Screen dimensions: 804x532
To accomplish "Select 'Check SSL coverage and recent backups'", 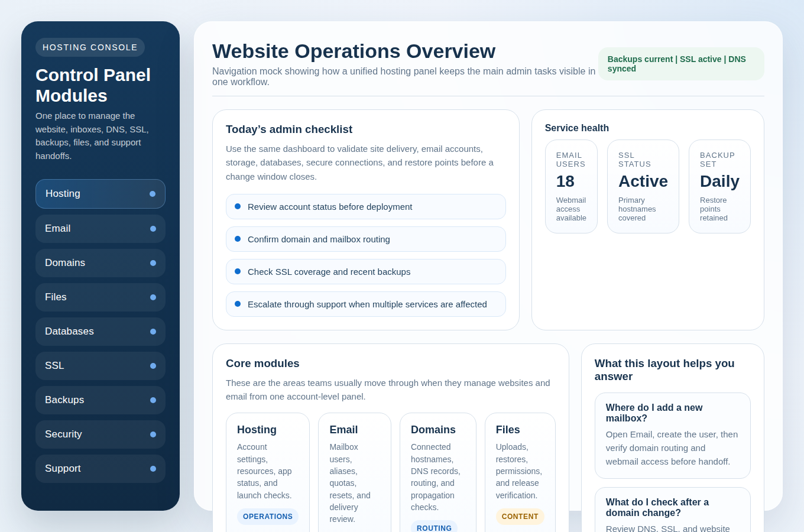I will point(366,272).
